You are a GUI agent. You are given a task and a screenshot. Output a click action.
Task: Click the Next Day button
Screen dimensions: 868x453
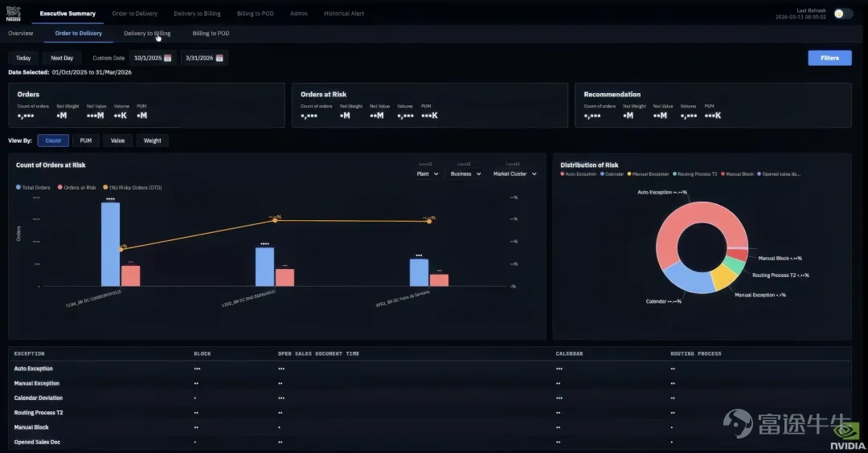62,58
